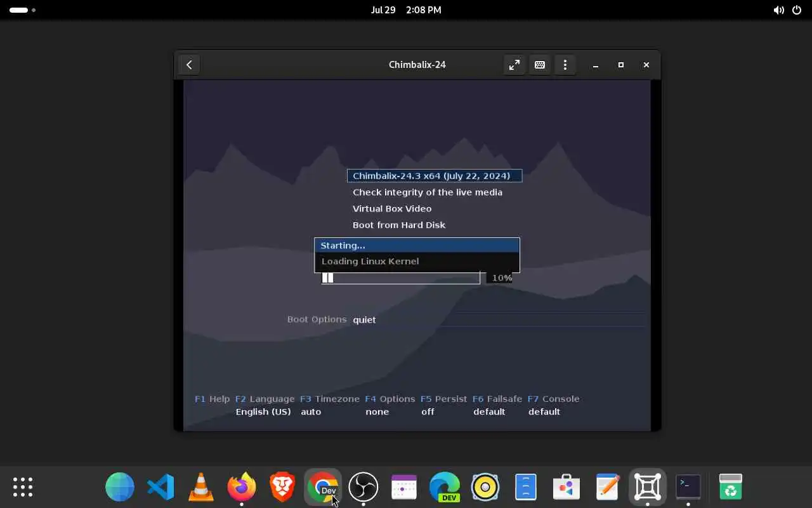Launch OBS Studio from dock
Viewport: 812px width, 508px height.
click(363, 487)
